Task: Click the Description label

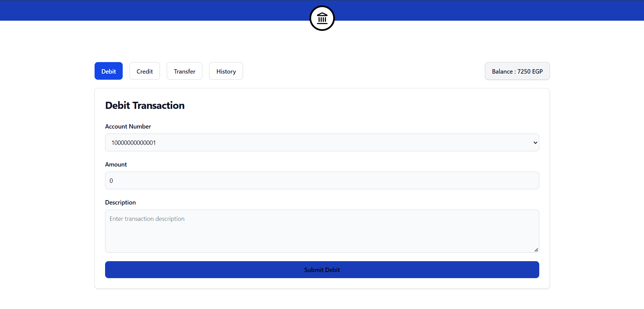Action: click(x=120, y=202)
